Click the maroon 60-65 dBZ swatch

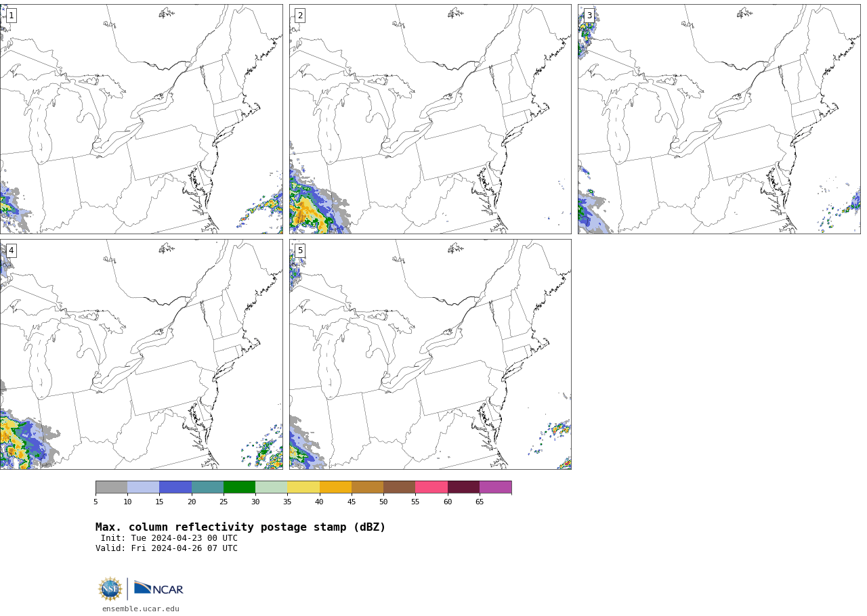[x=463, y=487]
